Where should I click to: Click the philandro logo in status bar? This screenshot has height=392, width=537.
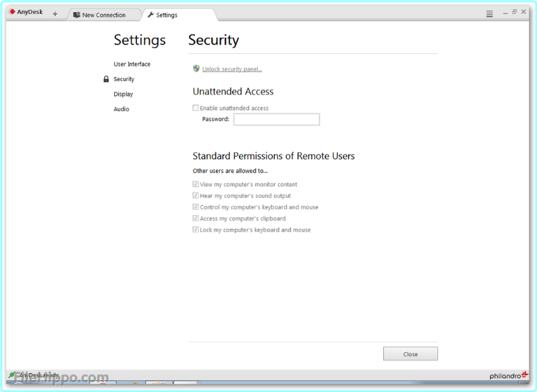click(x=509, y=375)
